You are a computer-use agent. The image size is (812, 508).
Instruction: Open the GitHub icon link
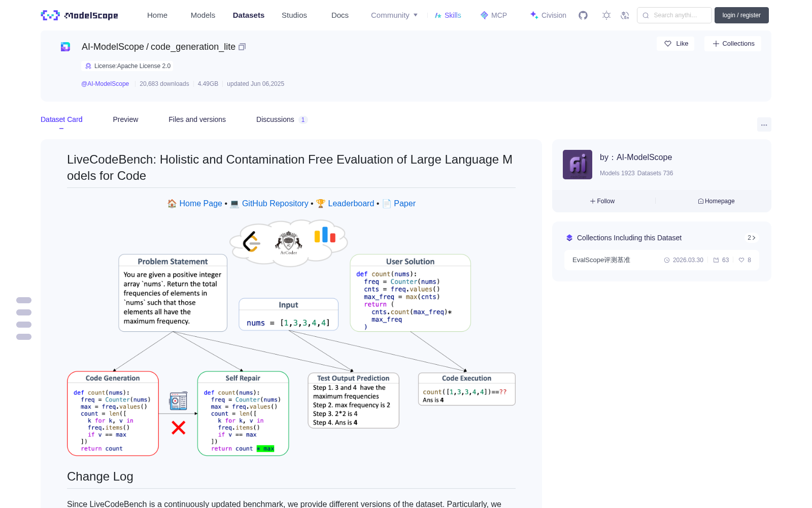(x=583, y=15)
